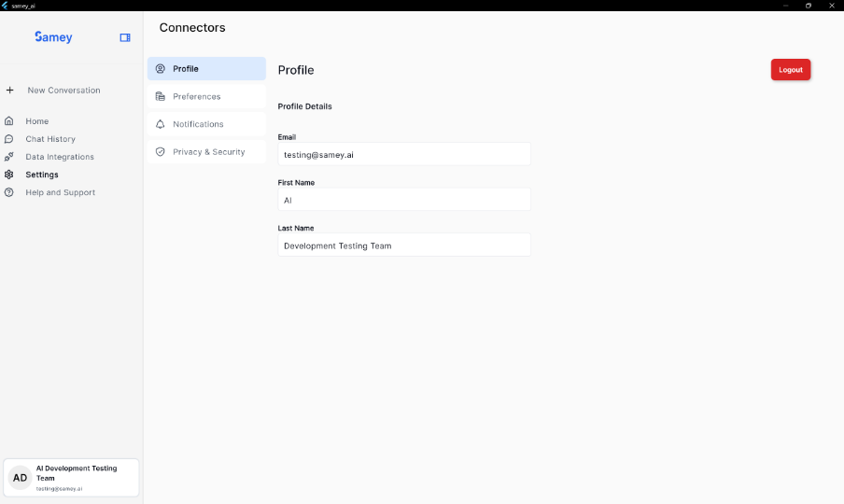Switch to Notifications tab
This screenshot has height=504, width=844.
(206, 124)
